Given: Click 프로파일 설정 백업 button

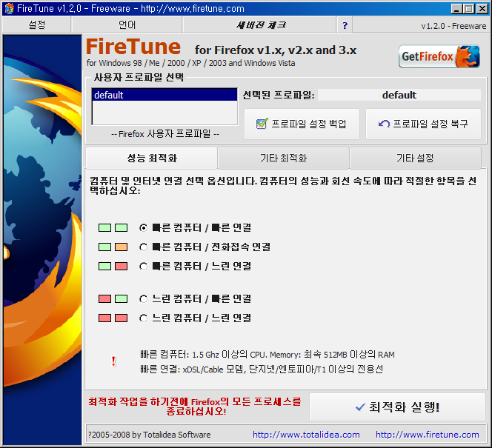Looking at the screenshot, I should 302,124.
